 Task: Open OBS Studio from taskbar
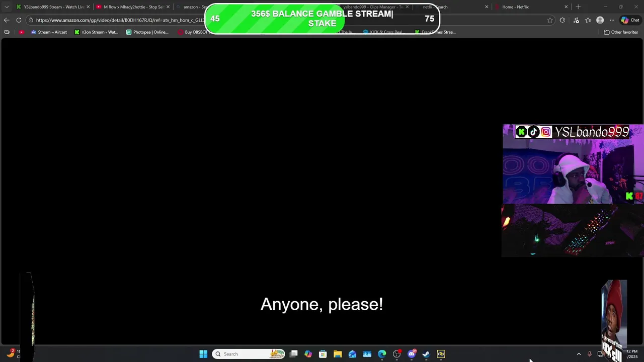coord(397,354)
